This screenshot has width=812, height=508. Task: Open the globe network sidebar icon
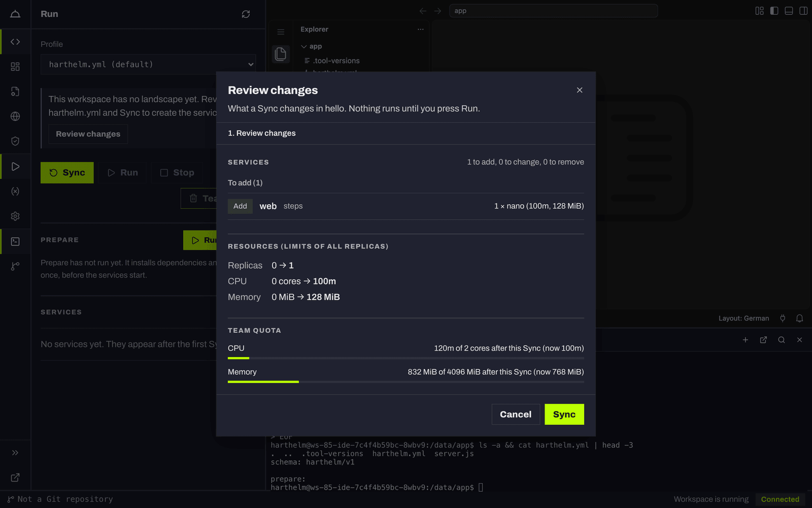tap(15, 116)
